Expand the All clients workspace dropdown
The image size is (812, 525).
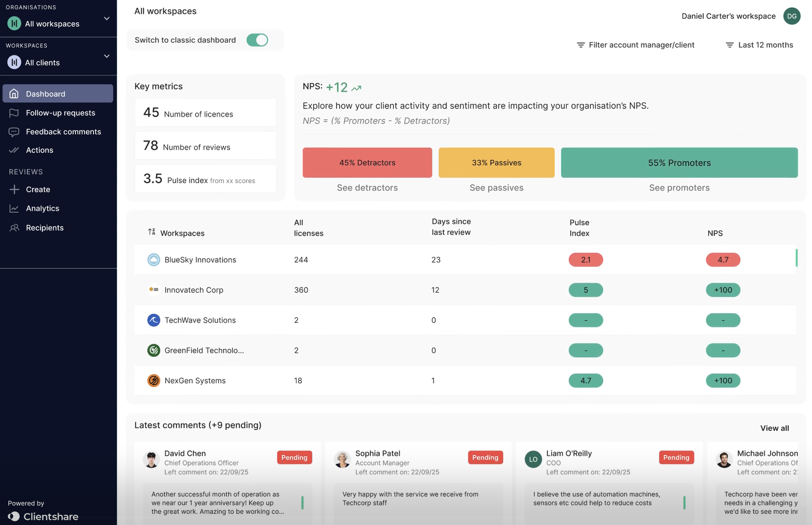pyautogui.click(x=107, y=56)
